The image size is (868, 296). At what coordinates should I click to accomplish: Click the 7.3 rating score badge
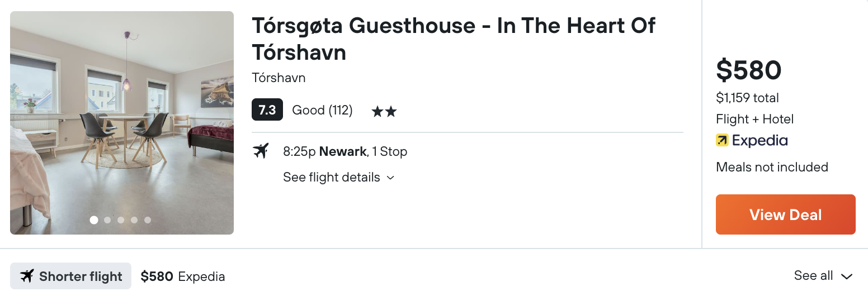(267, 110)
